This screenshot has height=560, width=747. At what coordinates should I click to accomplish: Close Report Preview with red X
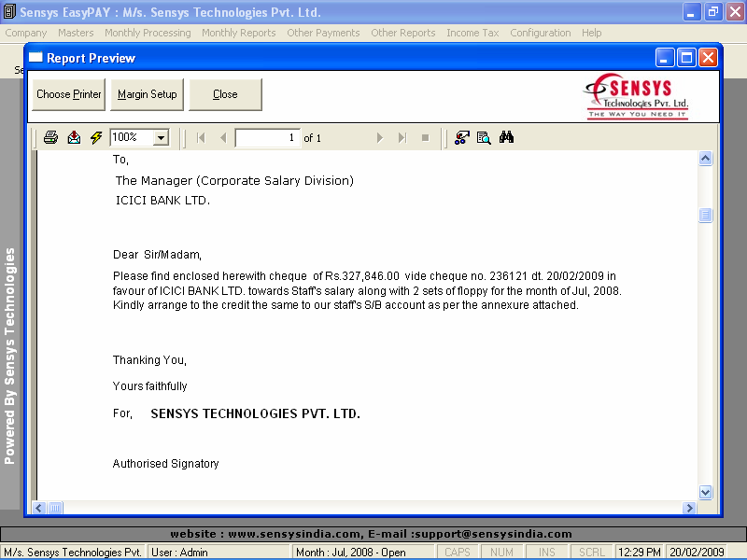click(x=709, y=58)
